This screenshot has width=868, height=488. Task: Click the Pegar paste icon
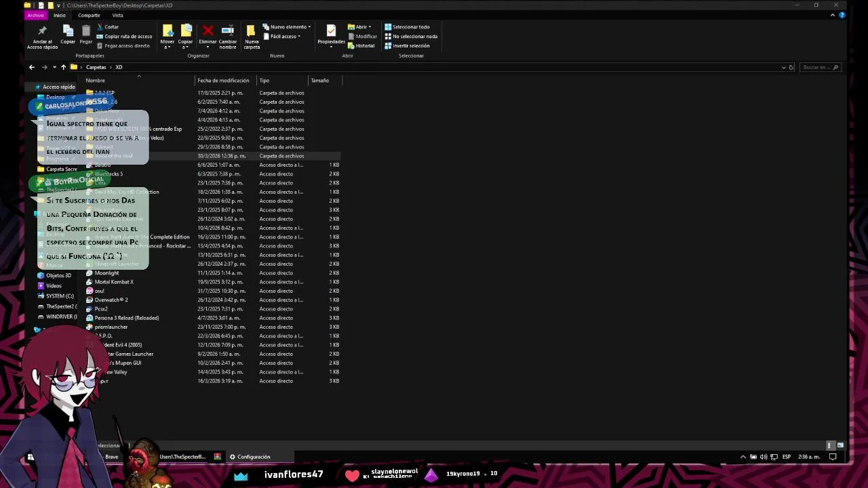(85, 30)
